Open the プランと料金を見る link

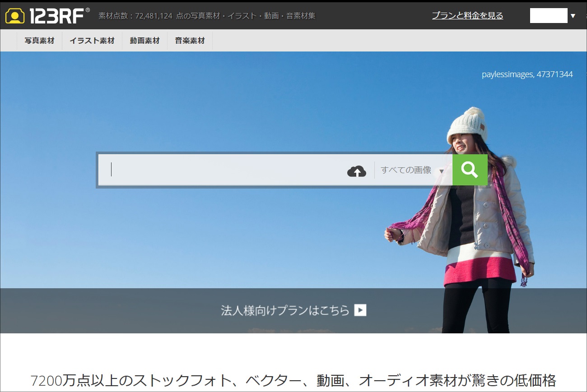point(467,16)
